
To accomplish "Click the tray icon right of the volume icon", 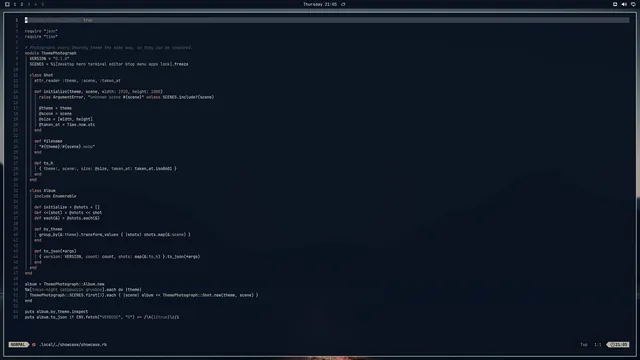I will [x=633, y=4].
